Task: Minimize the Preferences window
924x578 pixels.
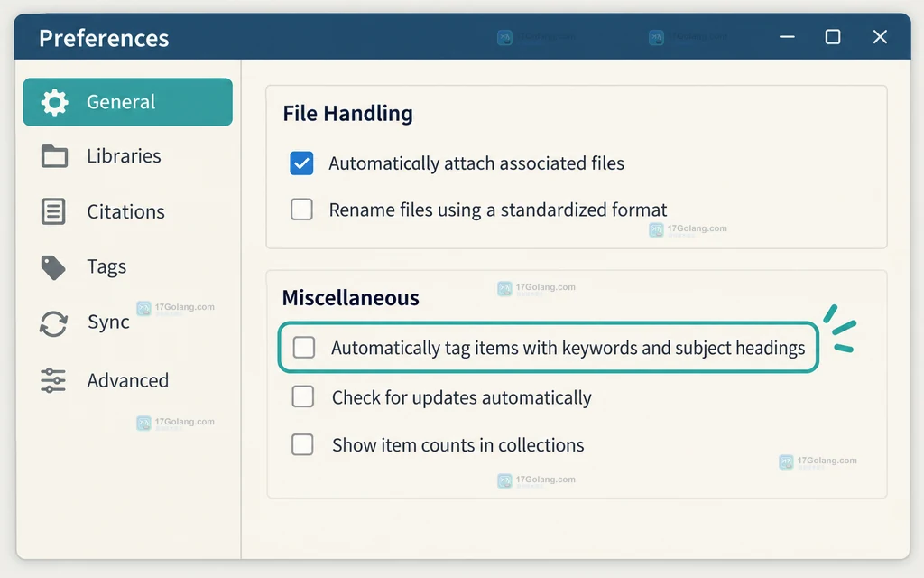Action: point(787,37)
